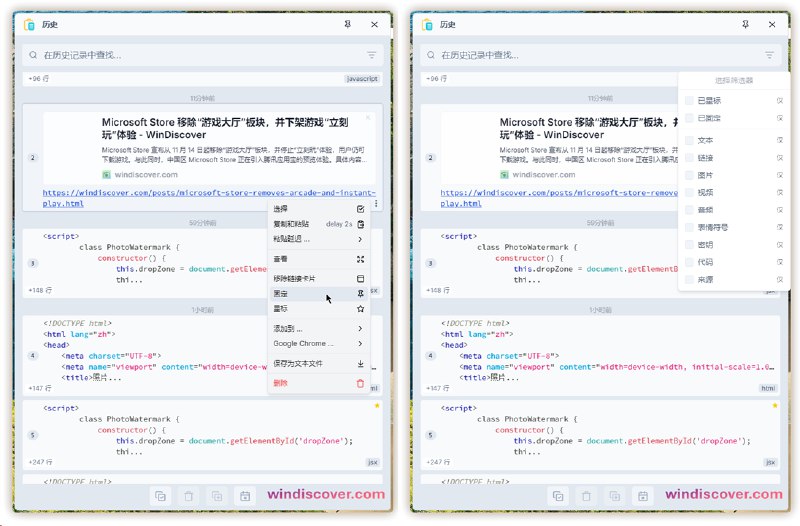This screenshot has width=800, height=526.
Task: Choose 保存为文本文件 in the context menu
Action: [318, 364]
